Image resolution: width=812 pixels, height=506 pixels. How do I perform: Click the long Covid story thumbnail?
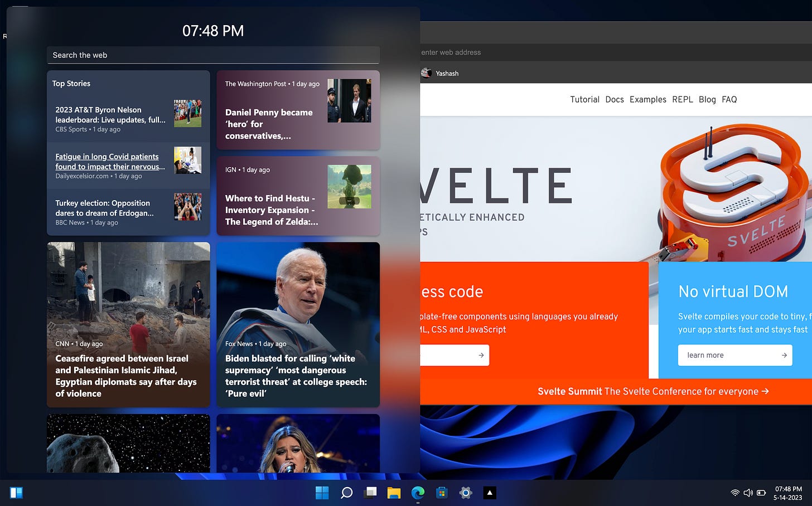coord(187,160)
